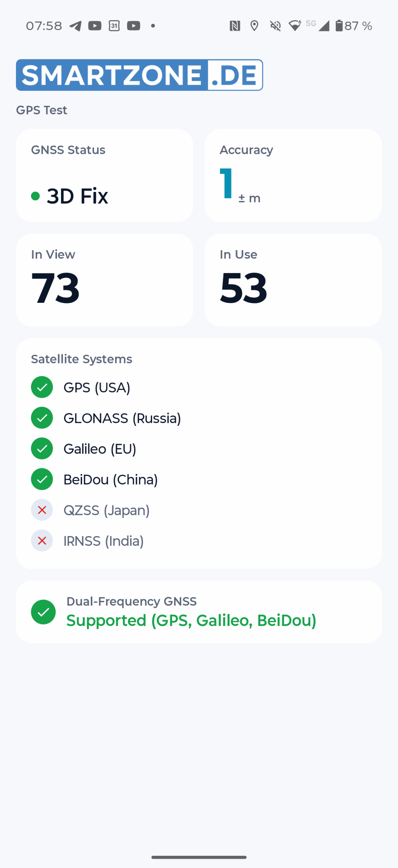
Task: Tap Supported (GPS, Galileo, BeiDou) text
Action: pos(191,620)
